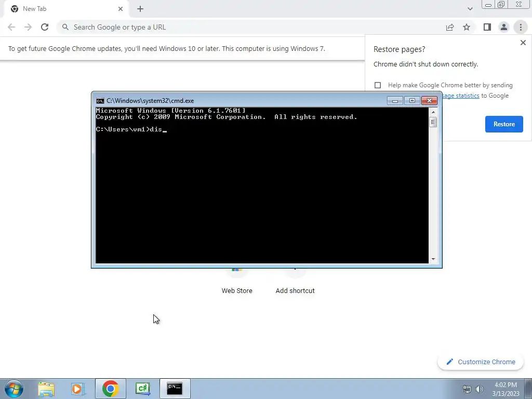Click the Windows 7 update notice text
Screen dimensions: 532x399
167,48
